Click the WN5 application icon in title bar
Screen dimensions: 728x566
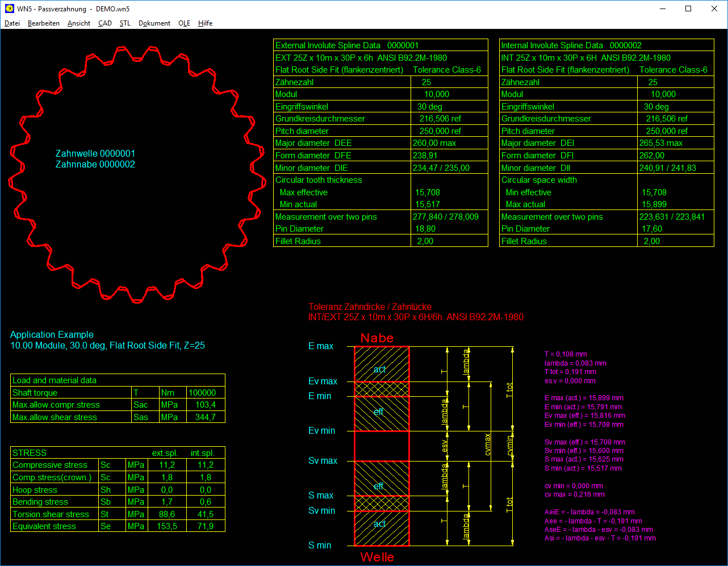pos(9,9)
